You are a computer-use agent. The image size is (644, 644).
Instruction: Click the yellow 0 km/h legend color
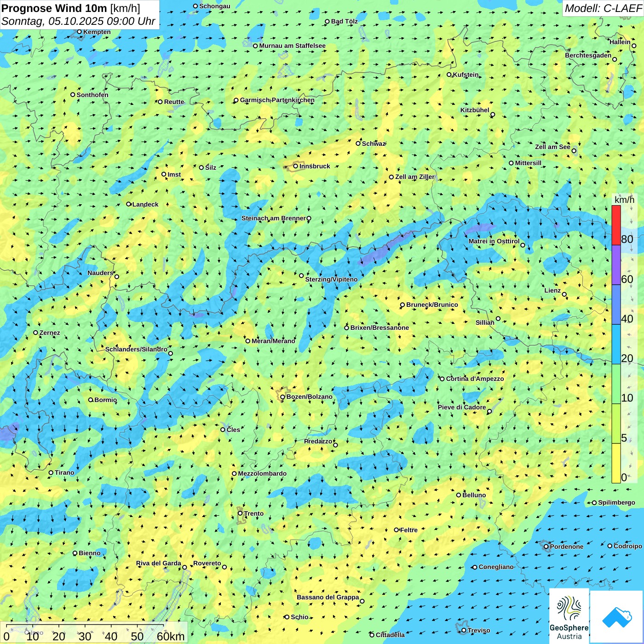[616, 463]
